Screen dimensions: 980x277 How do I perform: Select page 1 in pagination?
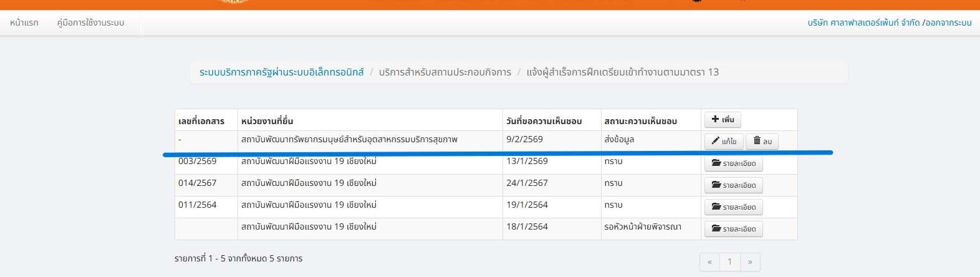coord(729,262)
